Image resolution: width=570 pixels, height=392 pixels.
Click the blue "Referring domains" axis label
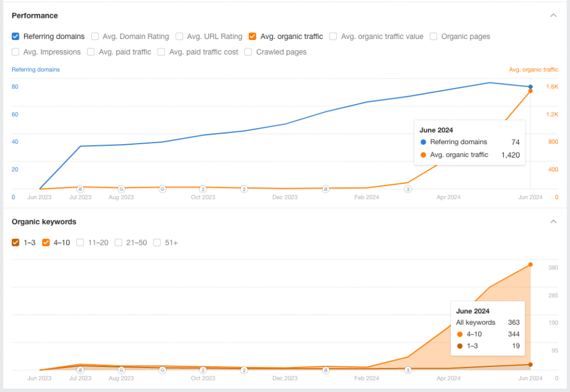pos(35,70)
